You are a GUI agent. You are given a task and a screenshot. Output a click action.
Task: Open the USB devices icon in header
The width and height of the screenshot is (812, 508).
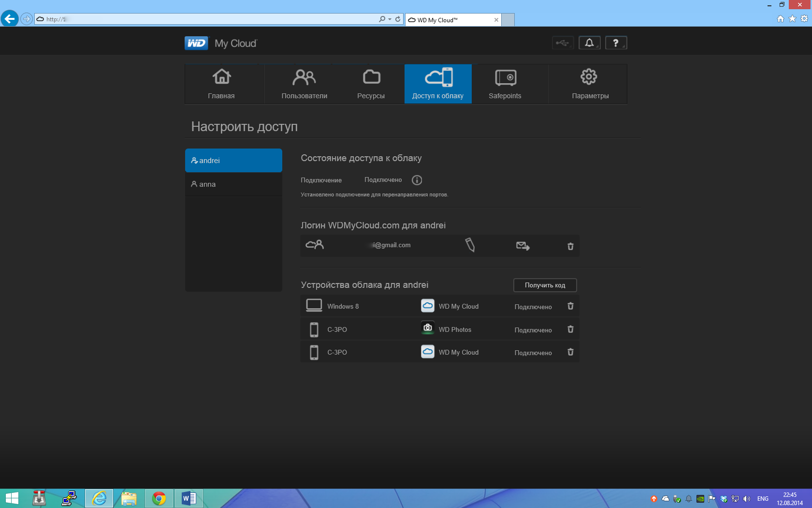point(563,43)
